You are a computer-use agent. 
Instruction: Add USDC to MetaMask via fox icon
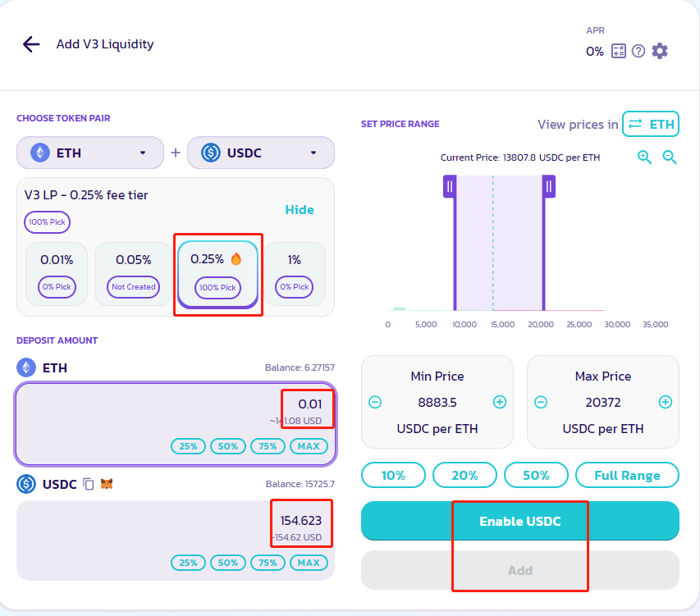[107, 485]
